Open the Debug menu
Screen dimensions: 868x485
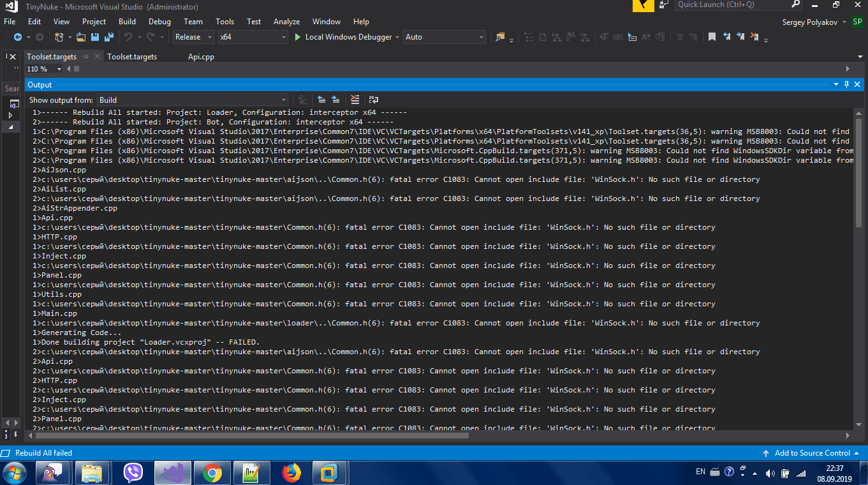coord(159,21)
